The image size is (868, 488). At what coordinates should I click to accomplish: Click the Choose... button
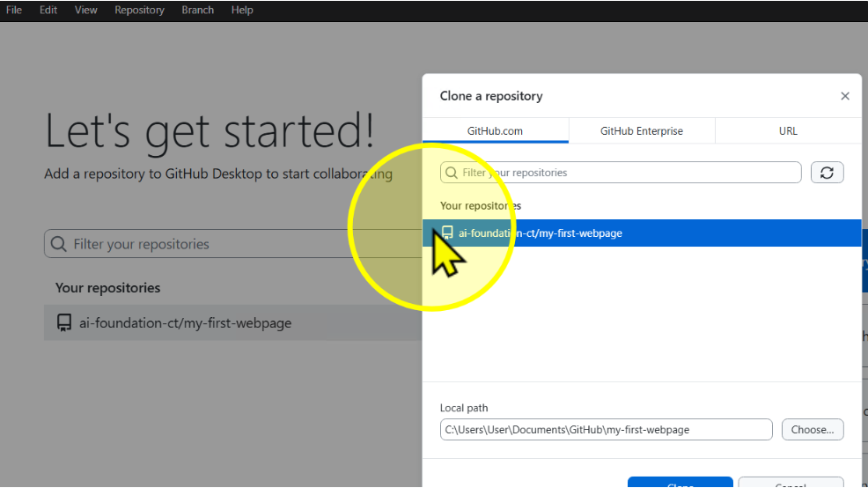click(812, 429)
